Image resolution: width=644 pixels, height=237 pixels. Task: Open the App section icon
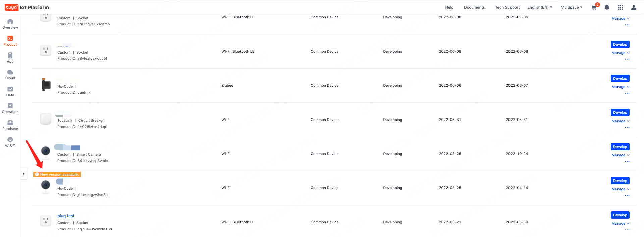[10, 55]
